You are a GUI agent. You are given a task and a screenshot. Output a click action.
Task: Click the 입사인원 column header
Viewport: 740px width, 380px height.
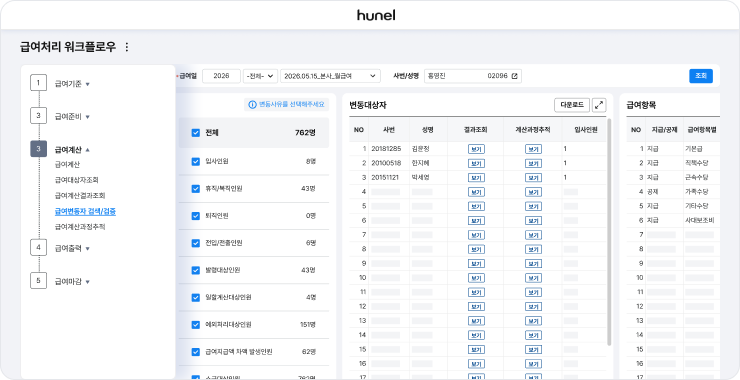point(585,130)
